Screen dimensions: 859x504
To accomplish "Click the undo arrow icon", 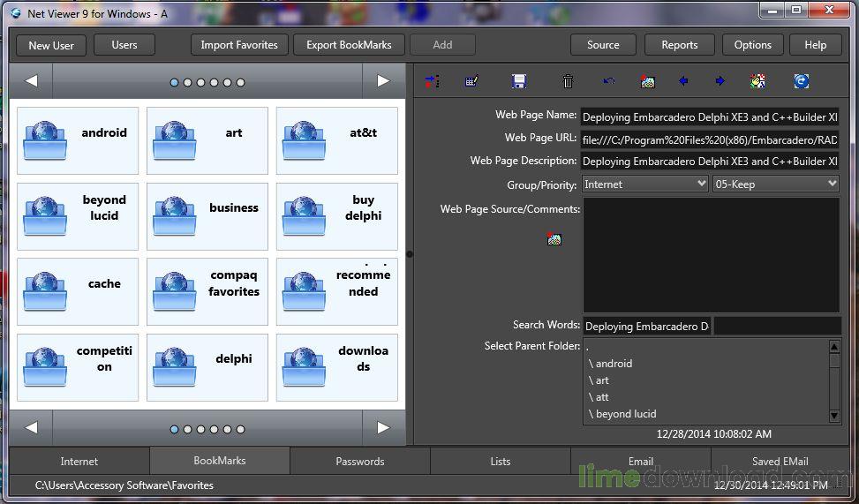I will tap(609, 81).
